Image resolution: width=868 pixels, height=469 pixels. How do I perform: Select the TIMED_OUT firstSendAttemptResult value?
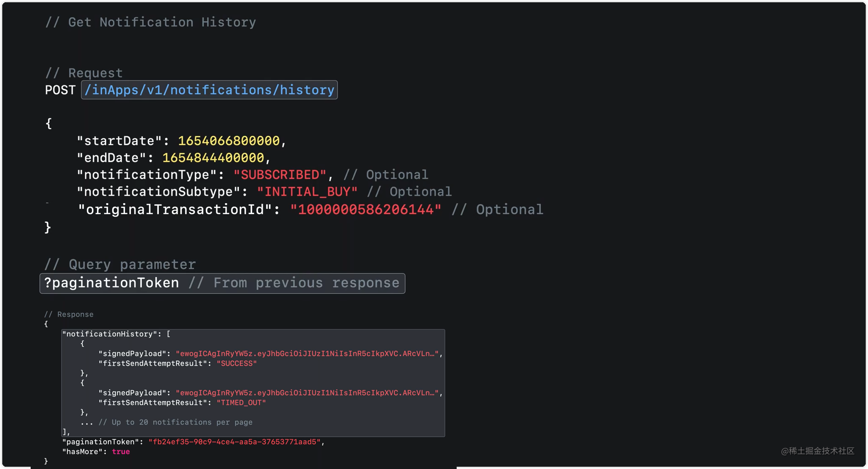pos(242,403)
